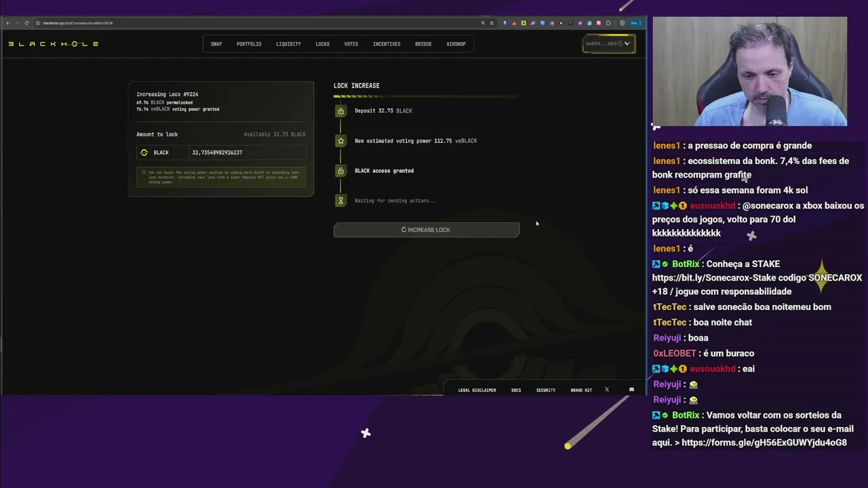Click the Available 32.73 BLACK text
Viewport: 868px width, 488px height.
(x=275, y=134)
